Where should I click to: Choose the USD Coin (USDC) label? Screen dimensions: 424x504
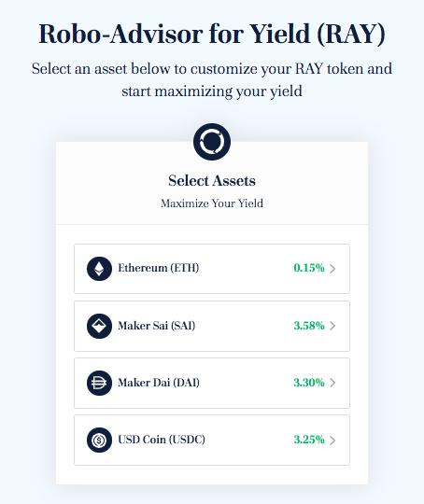(162, 440)
